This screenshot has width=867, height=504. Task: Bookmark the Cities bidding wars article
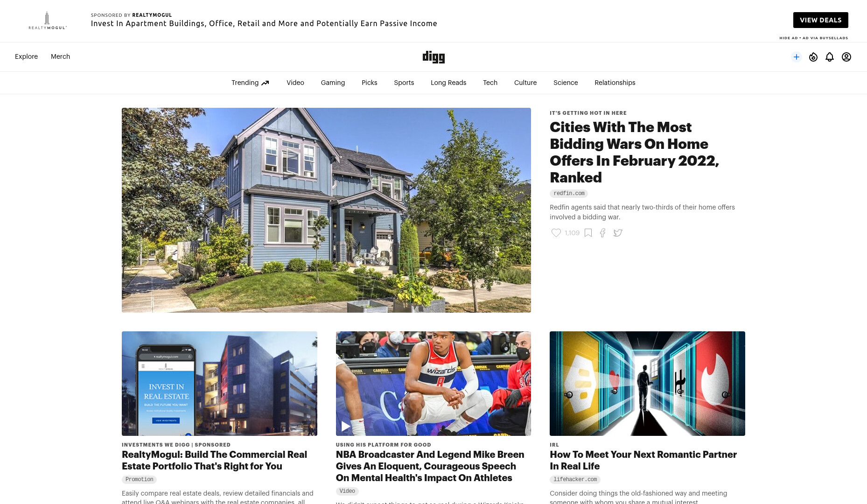pyautogui.click(x=588, y=233)
